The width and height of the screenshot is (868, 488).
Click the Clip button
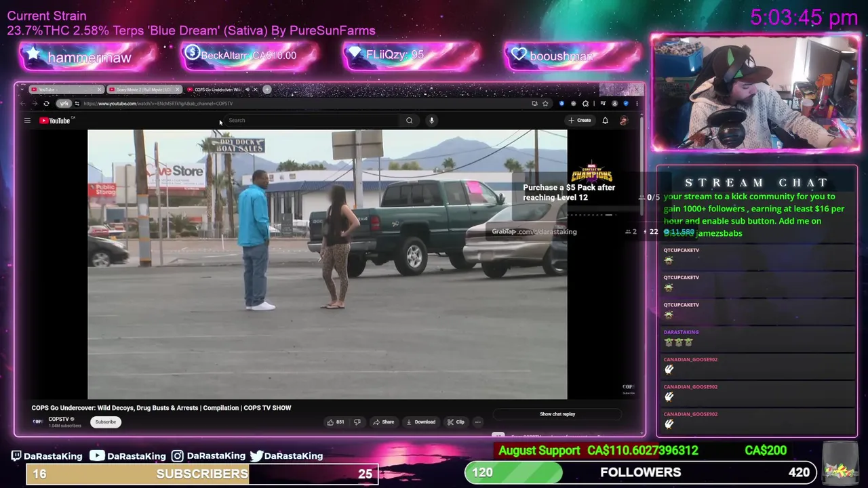[456, 422]
